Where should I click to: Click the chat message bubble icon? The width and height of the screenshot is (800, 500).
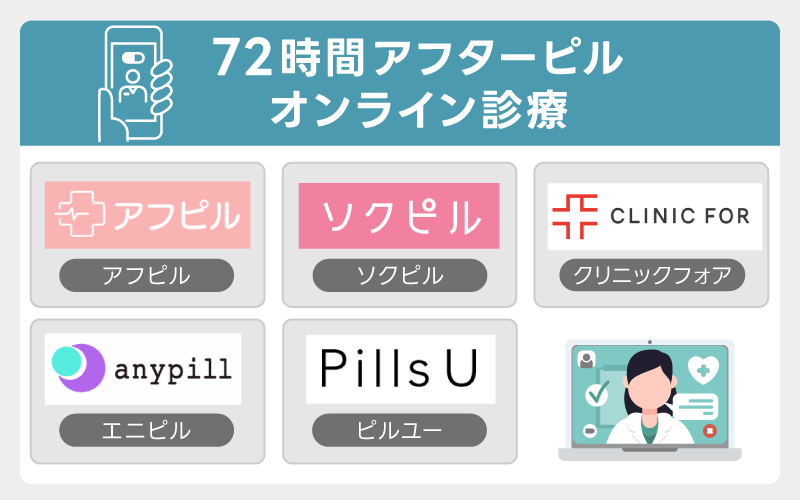point(695,404)
